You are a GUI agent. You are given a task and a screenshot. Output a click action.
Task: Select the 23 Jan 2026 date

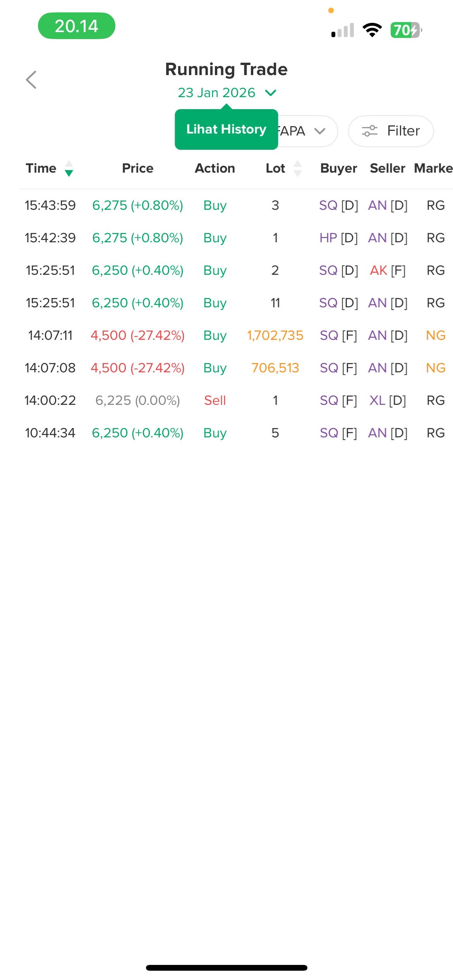coord(216,93)
